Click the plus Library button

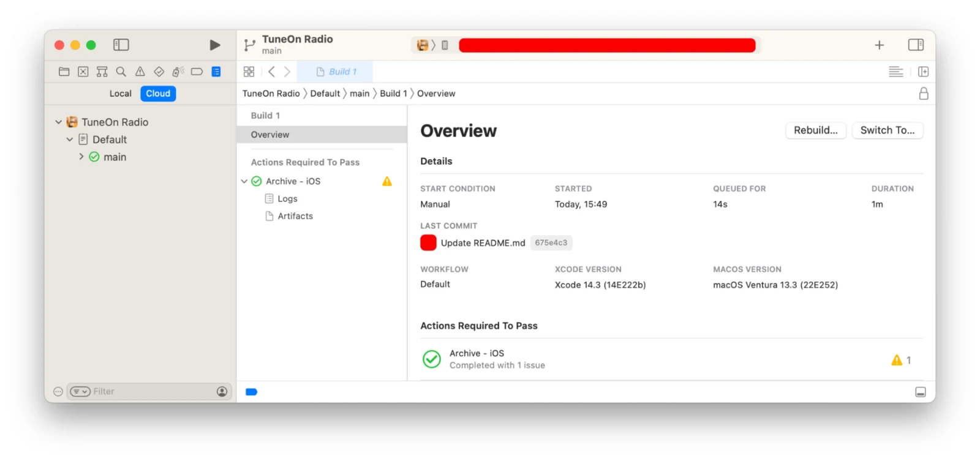880,45
